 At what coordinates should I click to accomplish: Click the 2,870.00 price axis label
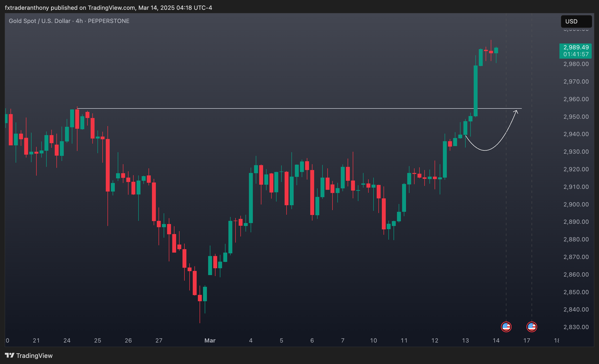(x=576, y=257)
